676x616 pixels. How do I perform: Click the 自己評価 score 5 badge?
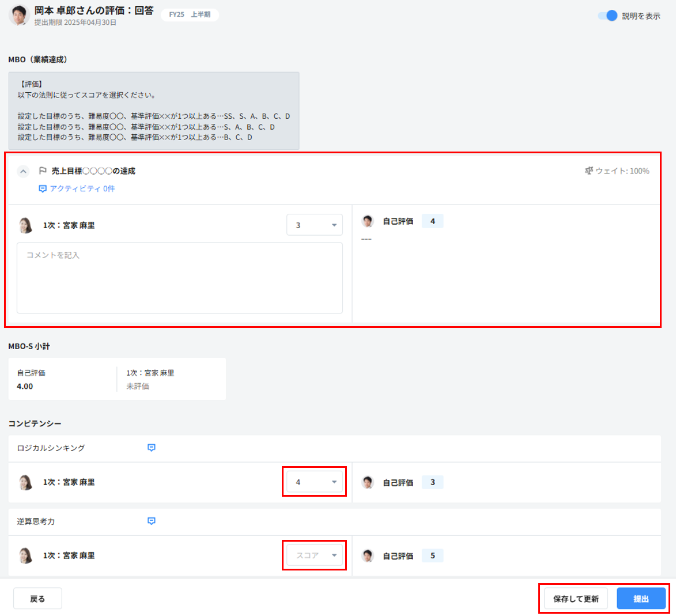432,555
